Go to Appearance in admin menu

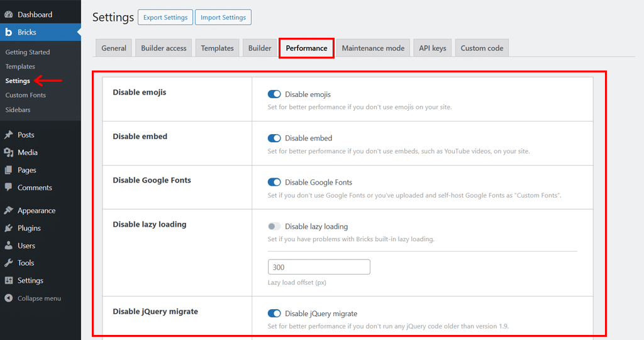40,210
